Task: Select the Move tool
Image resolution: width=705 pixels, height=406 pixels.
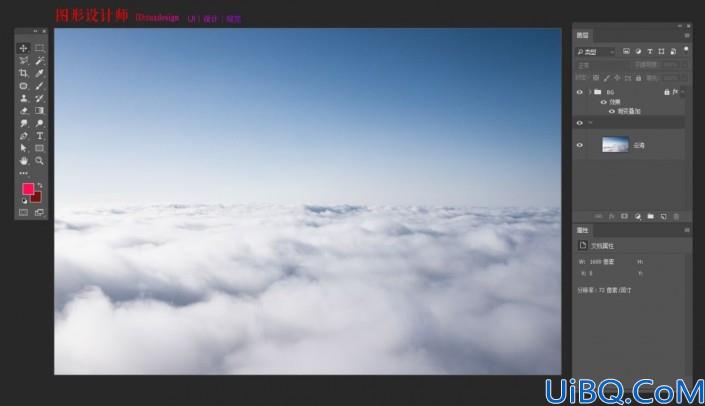Action: tap(23, 48)
